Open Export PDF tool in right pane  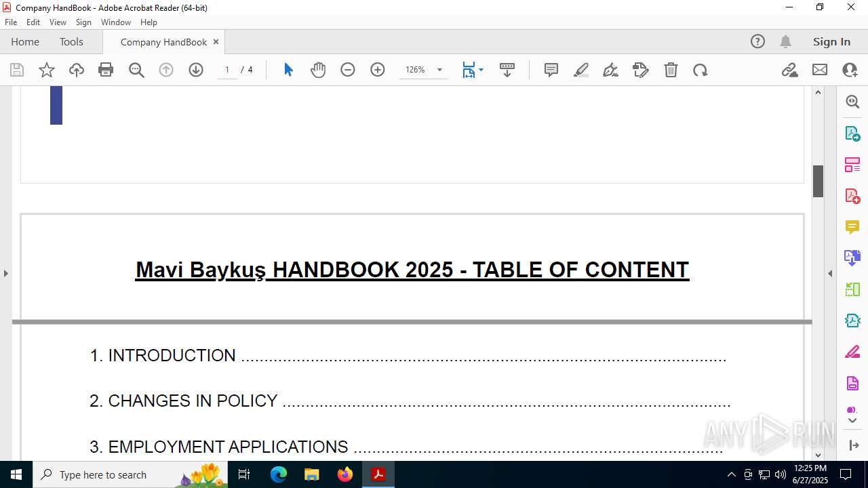pyautogui.click(x=852, y=133)
